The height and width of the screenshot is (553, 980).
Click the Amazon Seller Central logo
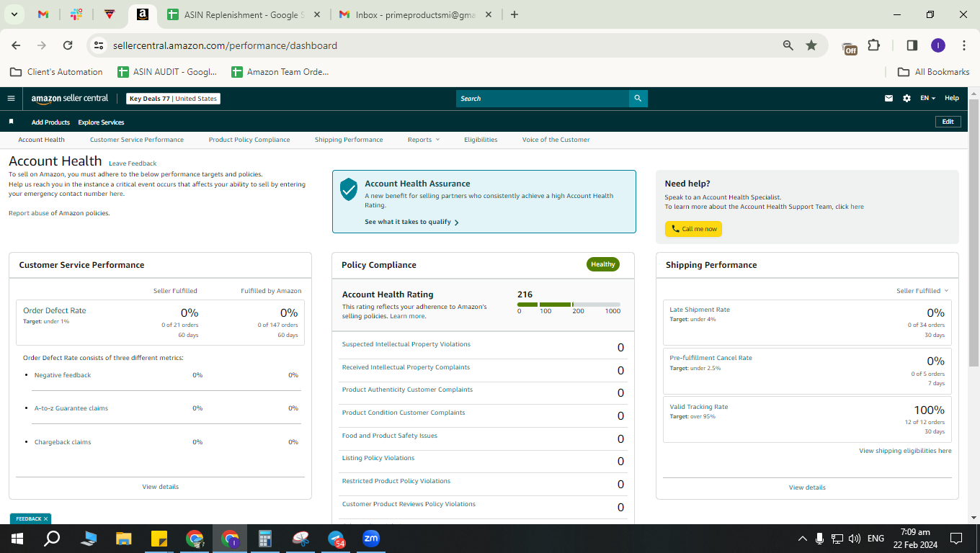click(70, 99)
